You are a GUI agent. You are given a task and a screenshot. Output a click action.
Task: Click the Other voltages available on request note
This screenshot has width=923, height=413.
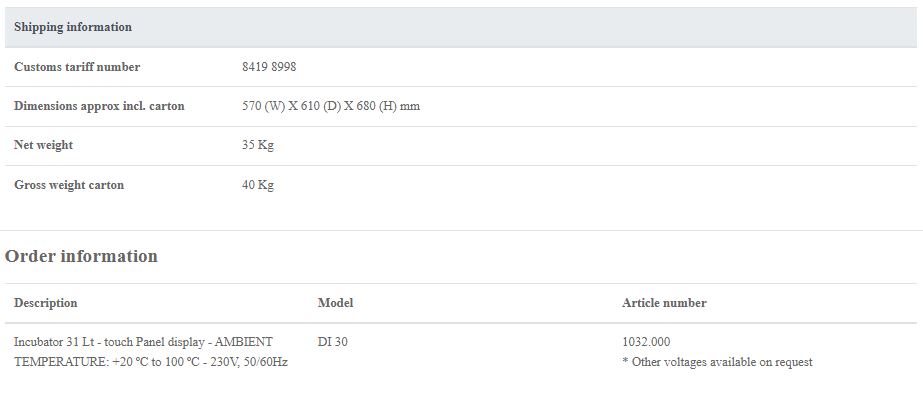point(717,362)
